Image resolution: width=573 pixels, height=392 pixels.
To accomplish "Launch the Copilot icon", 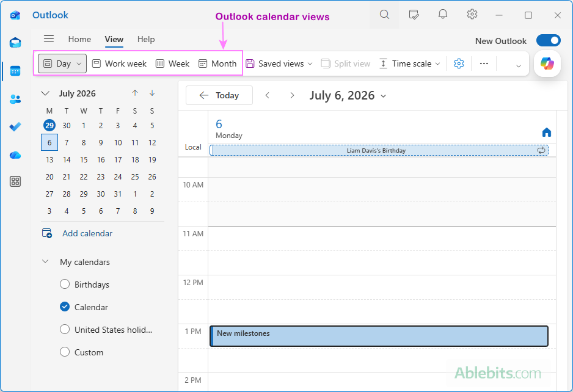I will pyautogui.click(x=547, y=64).
